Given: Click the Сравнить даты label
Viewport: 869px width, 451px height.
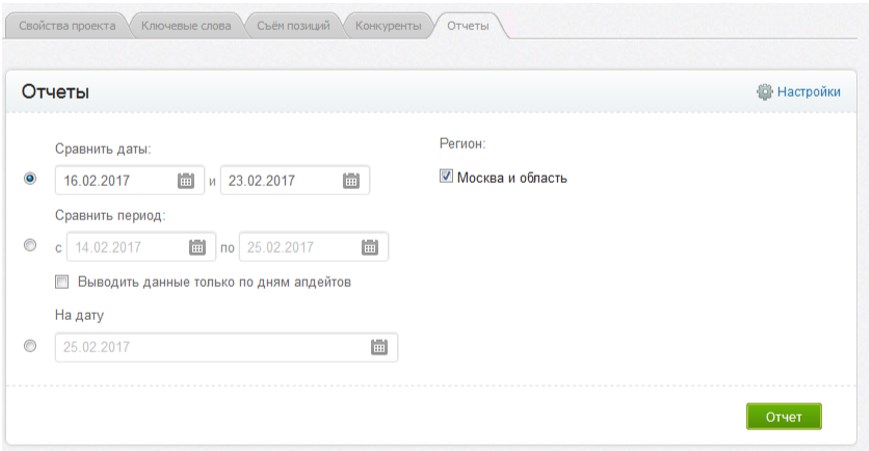Looking at the screenshot, I should [x=103, y=150].
